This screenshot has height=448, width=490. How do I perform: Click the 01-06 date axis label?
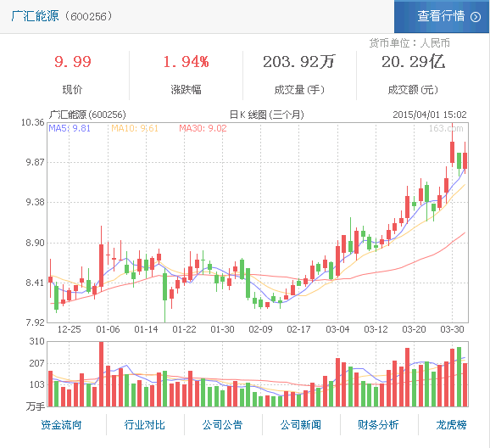[x=108, y=329]
